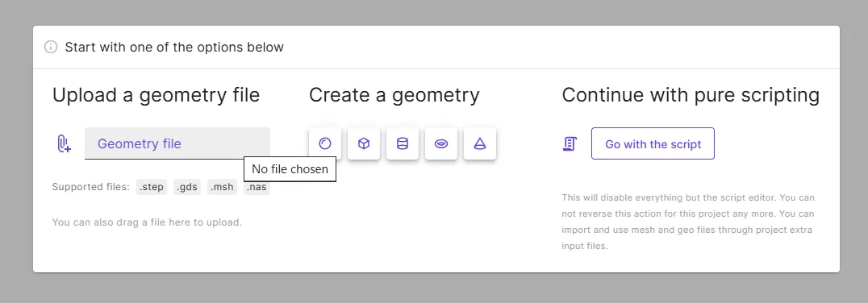This screenshot has height=303, width=868.
Task: Select the .nas file type chip
Action: 257,188
